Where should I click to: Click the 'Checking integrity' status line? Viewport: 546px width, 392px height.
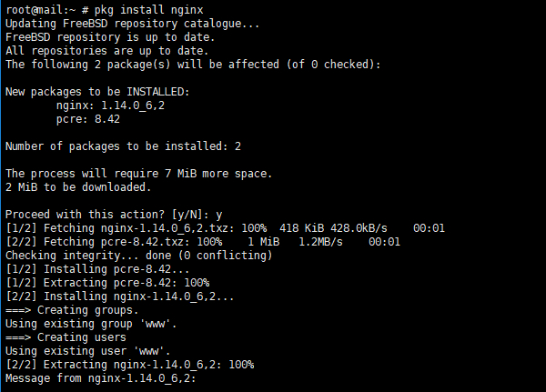click(x=138, y=256)
